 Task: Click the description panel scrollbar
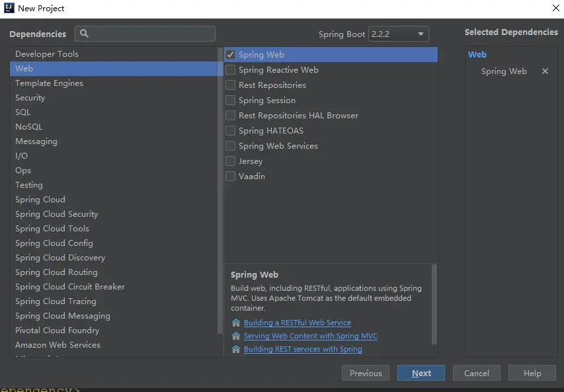(434, 305)
